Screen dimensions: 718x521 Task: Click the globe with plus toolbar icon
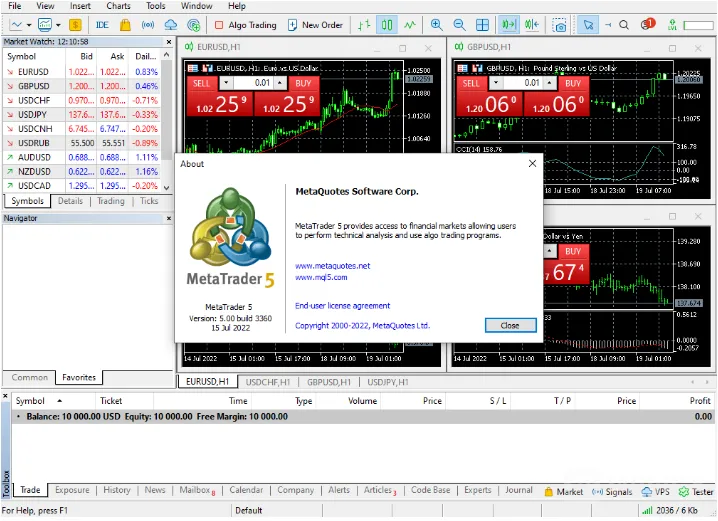[194, 25]
